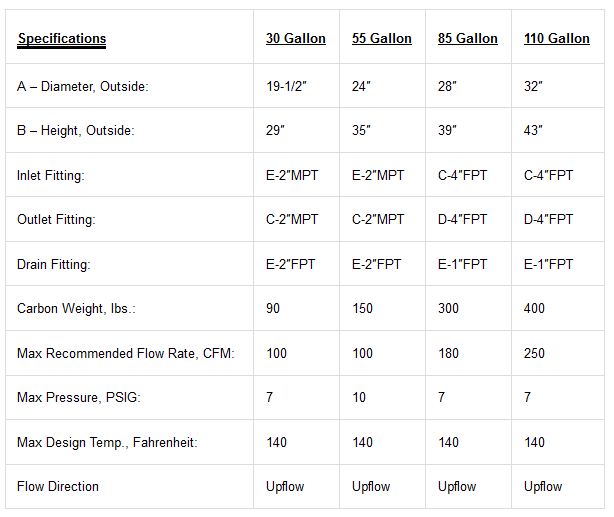Click the Inlet Fitting row label

(51, 176)
